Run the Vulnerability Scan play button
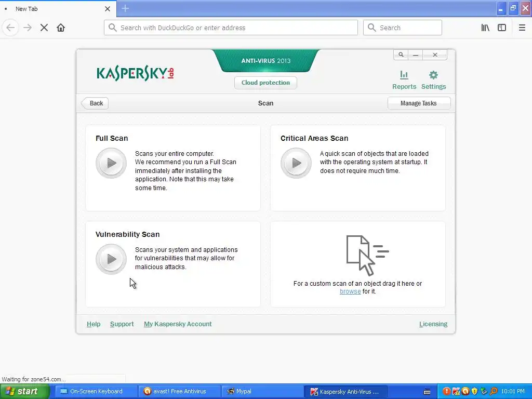The image size is (532, 399). tap(111, 259)
